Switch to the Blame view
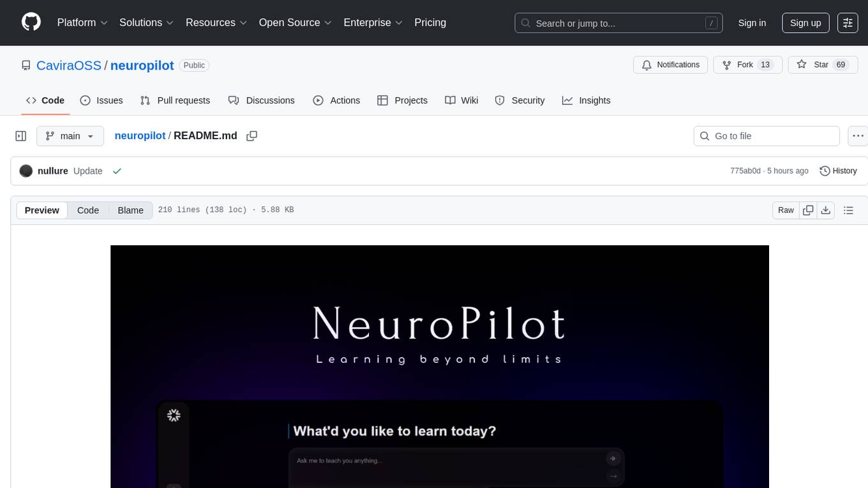The height and width of the screenshot is (488, 868). click(131, 210)
